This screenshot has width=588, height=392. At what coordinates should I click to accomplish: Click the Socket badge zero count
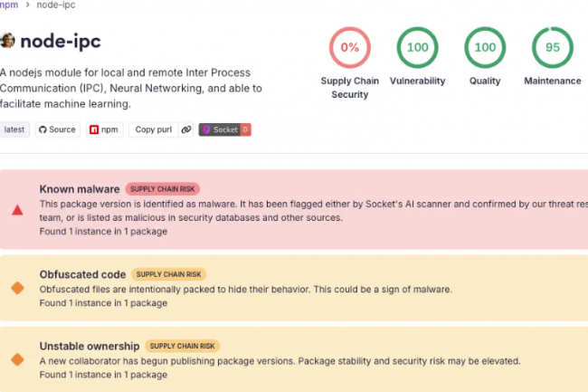coord(245,129)
